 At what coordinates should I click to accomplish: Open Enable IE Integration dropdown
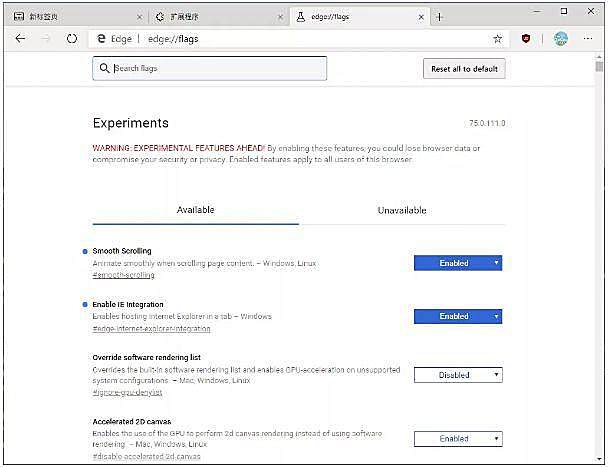coord(458,316)
